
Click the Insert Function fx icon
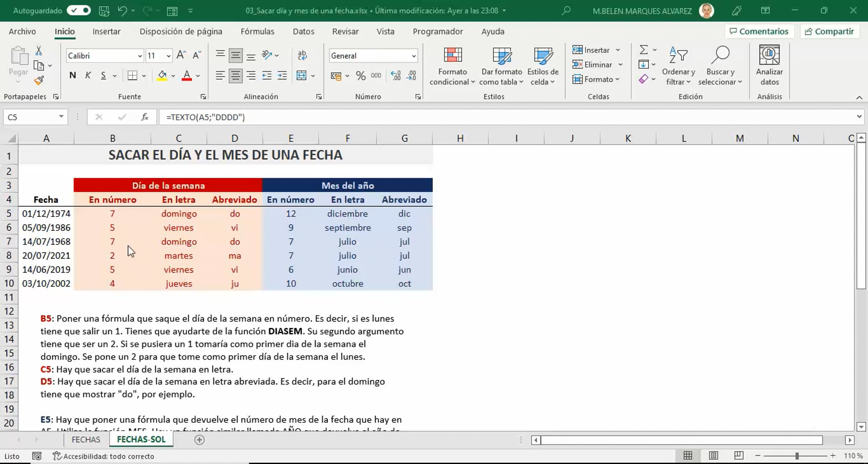click(145, 117)
